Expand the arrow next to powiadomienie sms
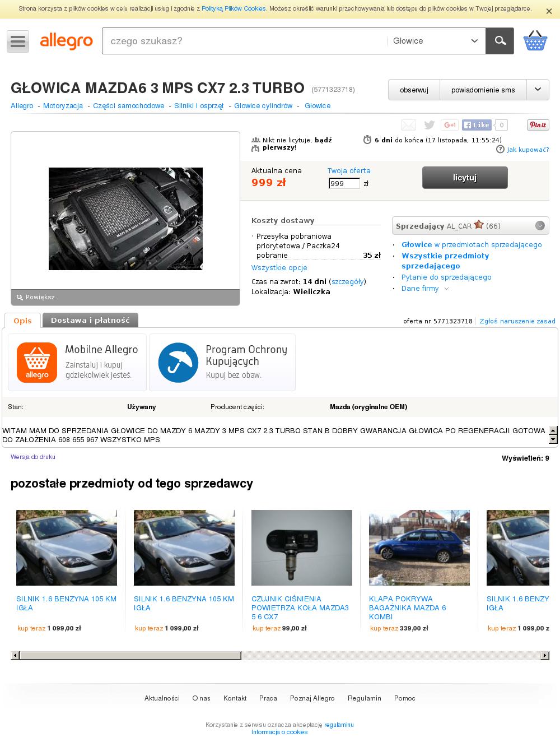 [538, 90]
